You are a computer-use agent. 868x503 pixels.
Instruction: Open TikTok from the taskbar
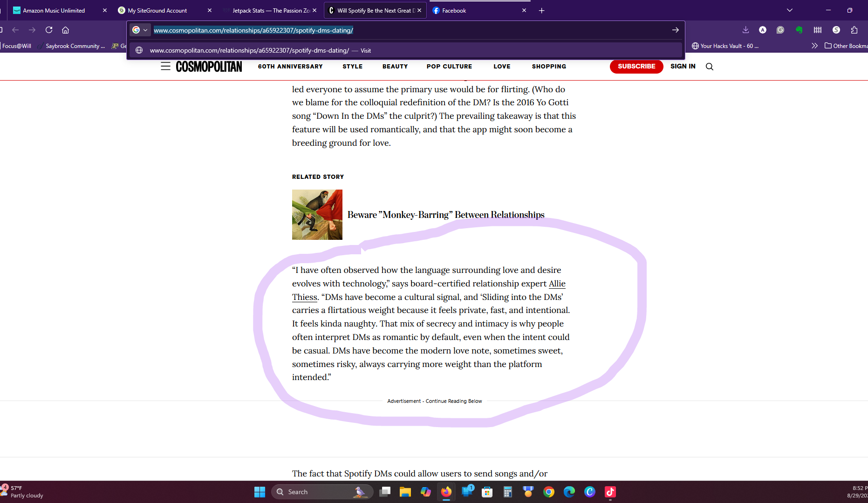(610, 492)
